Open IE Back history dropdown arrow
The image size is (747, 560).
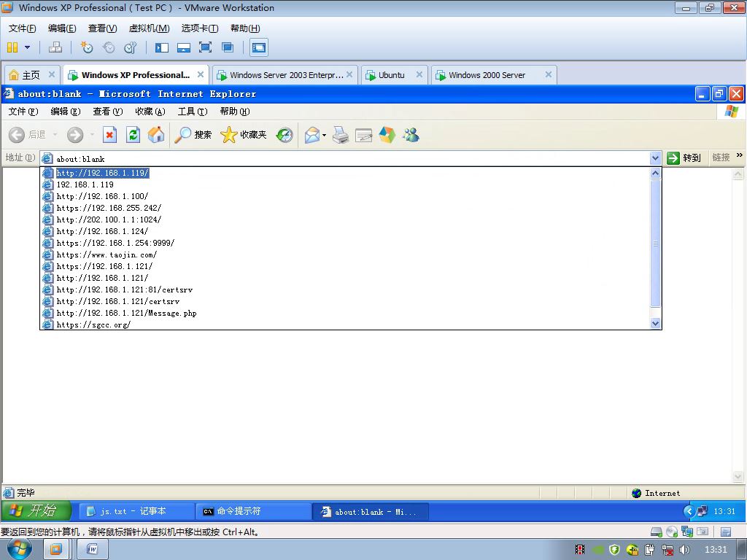pos(55,135)
